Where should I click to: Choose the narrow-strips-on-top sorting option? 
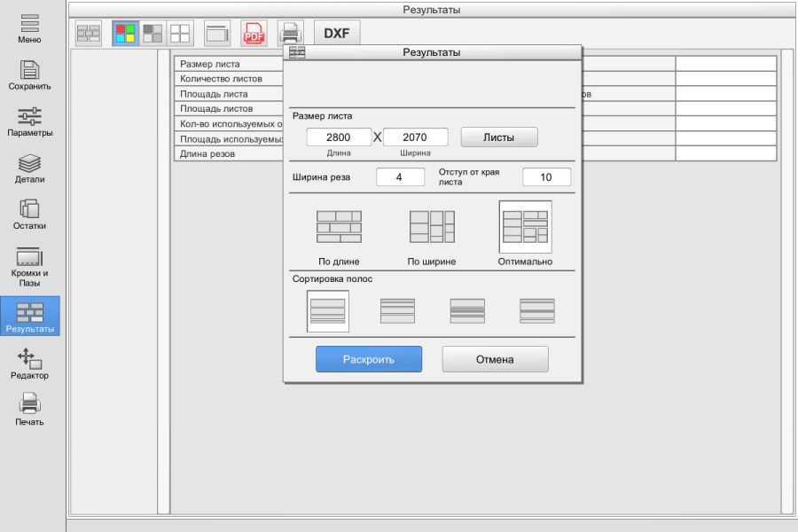tap(397, 311)
